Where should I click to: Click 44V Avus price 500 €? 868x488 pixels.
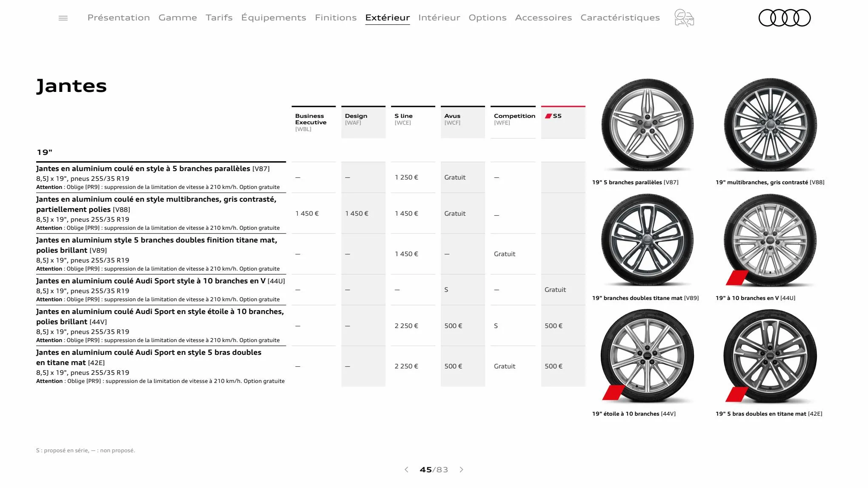454,326
